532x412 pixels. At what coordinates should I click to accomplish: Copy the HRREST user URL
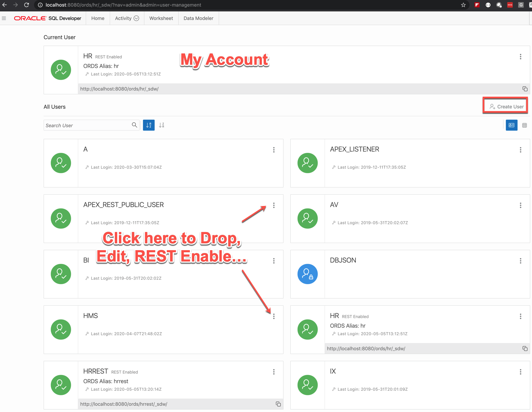[278, 404]
